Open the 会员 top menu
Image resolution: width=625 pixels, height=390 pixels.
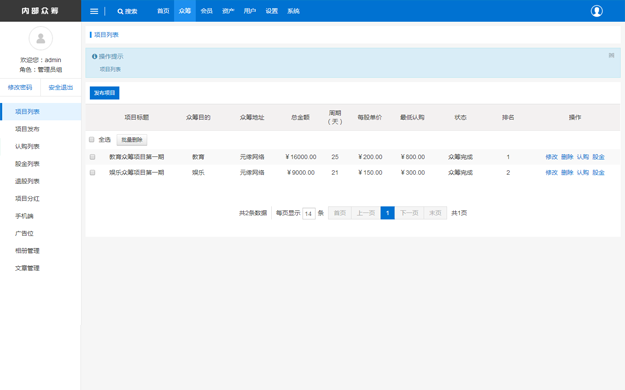206,11
